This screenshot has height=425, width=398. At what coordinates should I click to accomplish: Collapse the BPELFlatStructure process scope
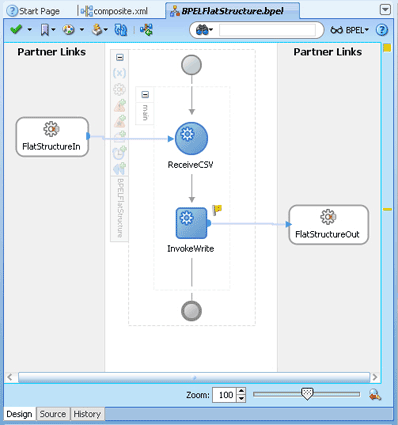[x=120, y=58]
